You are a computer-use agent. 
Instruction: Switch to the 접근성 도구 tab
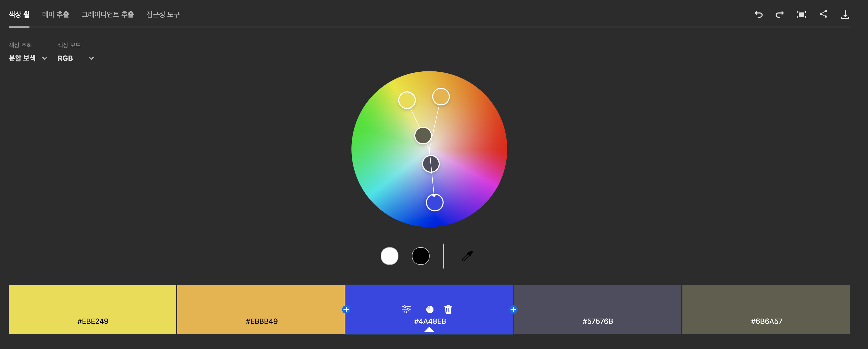point(163,14)
